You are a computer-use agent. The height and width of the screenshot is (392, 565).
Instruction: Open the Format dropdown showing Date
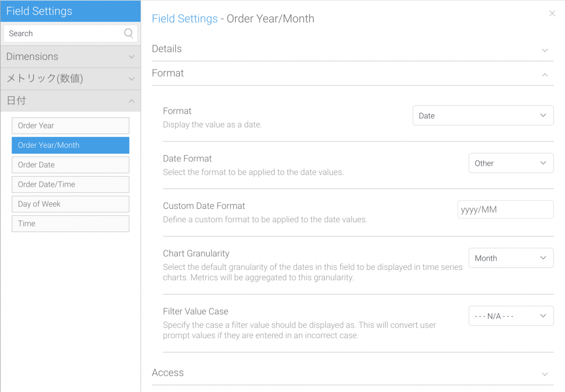click(x=483, y=115)
